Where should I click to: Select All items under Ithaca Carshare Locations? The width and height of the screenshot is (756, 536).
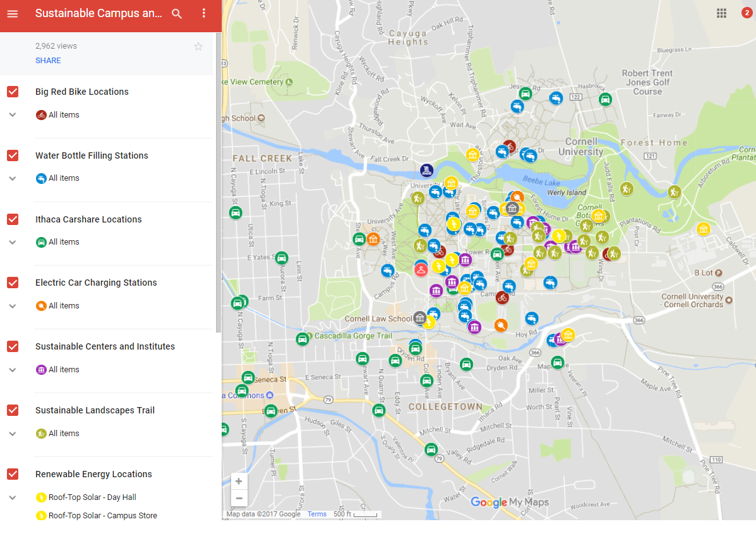tap(64, 242)
